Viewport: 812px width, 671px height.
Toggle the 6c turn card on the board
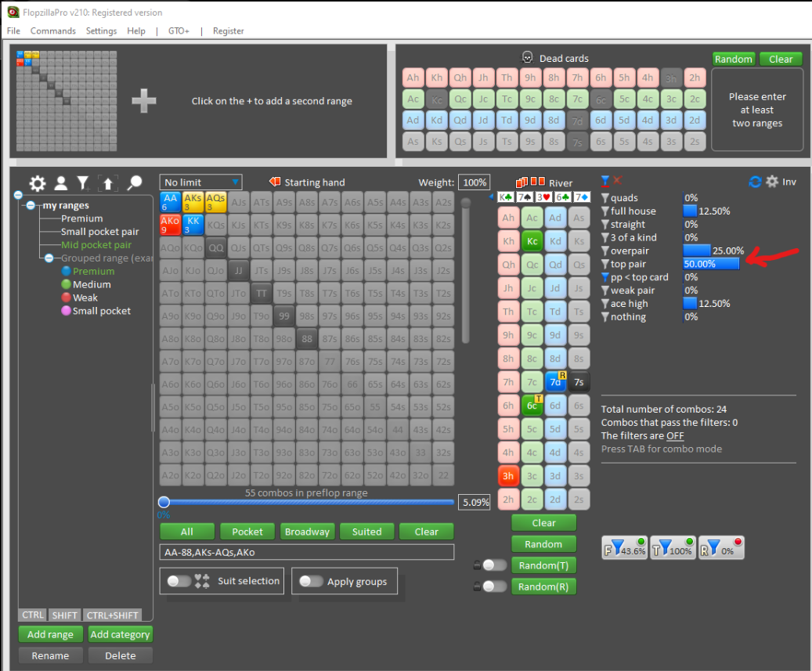click(x=532, y=406)
